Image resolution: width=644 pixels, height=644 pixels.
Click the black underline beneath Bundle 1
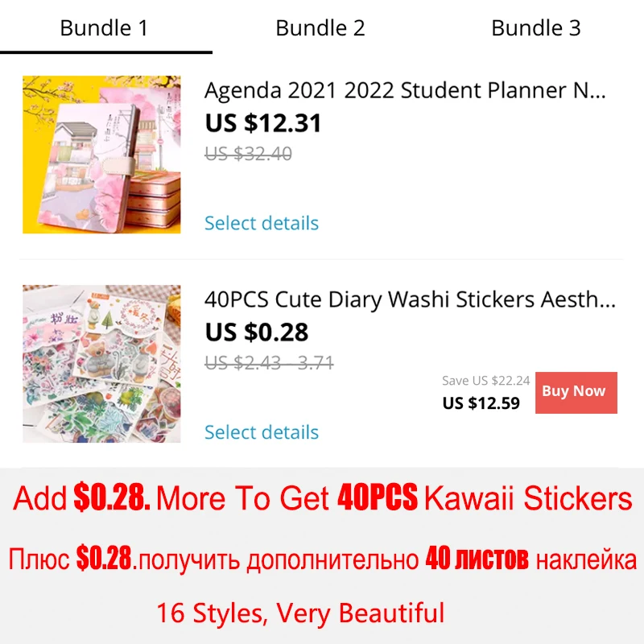[x=106, y=52]
